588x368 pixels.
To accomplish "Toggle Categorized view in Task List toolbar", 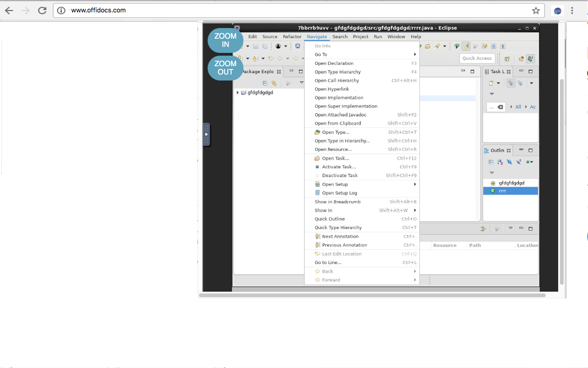I will click(511, 83).
